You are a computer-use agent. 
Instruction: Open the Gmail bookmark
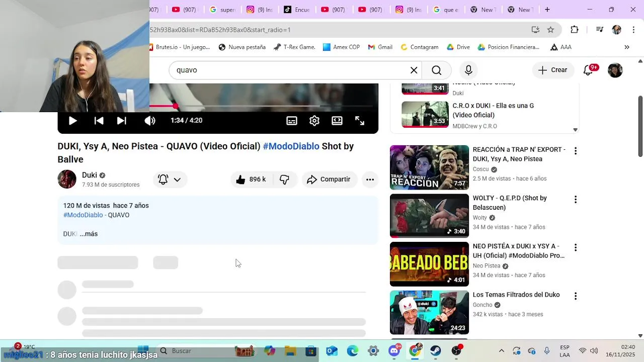tap(380, 47)
